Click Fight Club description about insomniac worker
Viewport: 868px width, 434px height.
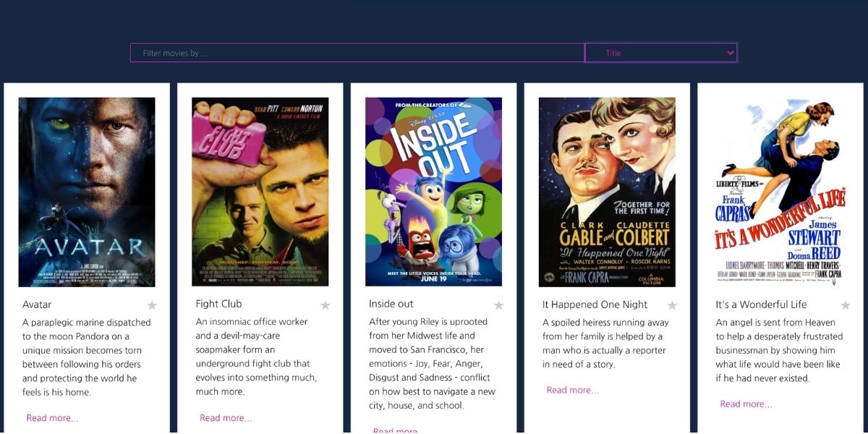[257, 357]
